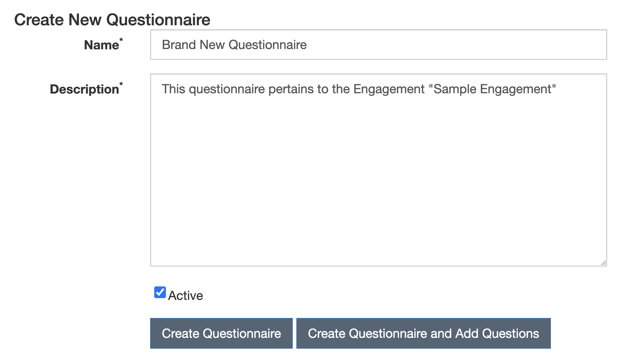Viewport: 621px width, 364px height.
Task: Click the Create New Questionnaire heading
Action: click(x=112, y=20)
